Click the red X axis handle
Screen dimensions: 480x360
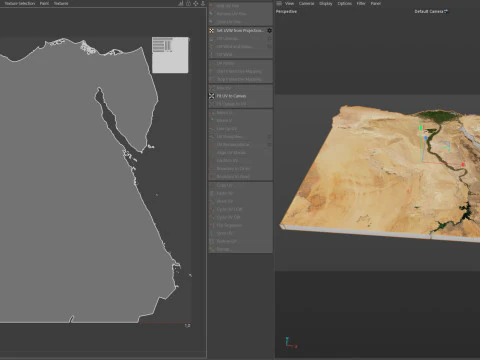click(463, 165)
